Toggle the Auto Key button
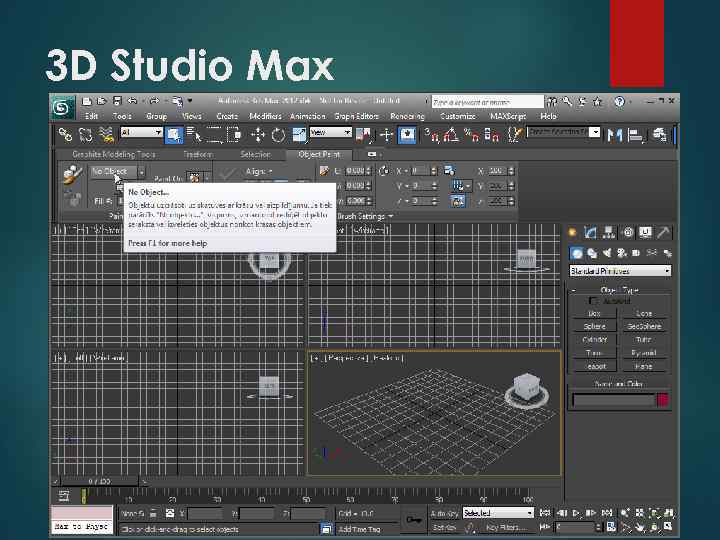Image resolution: width=720 pixels, height=540 pixels. (444, 513)
